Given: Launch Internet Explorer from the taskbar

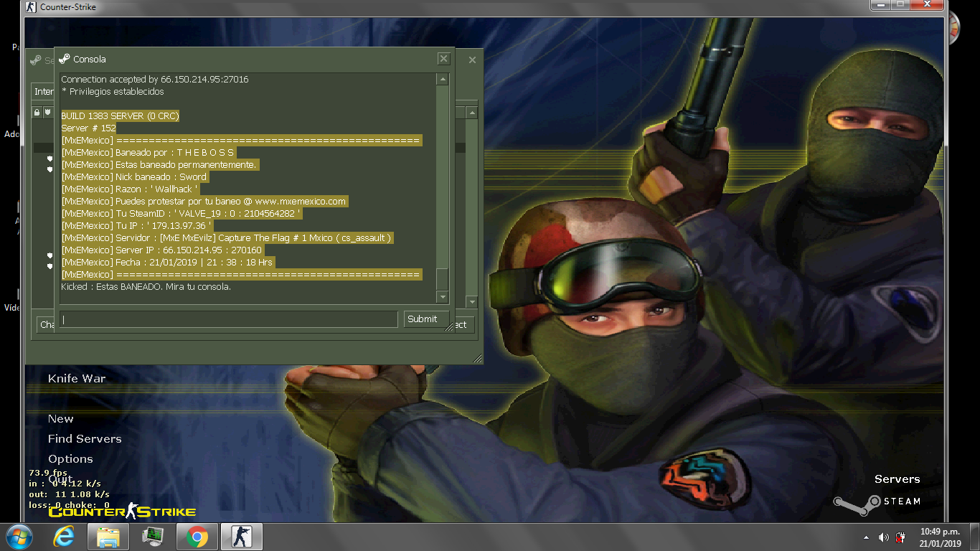Looking at the screenshot, I should click(64, 537).
